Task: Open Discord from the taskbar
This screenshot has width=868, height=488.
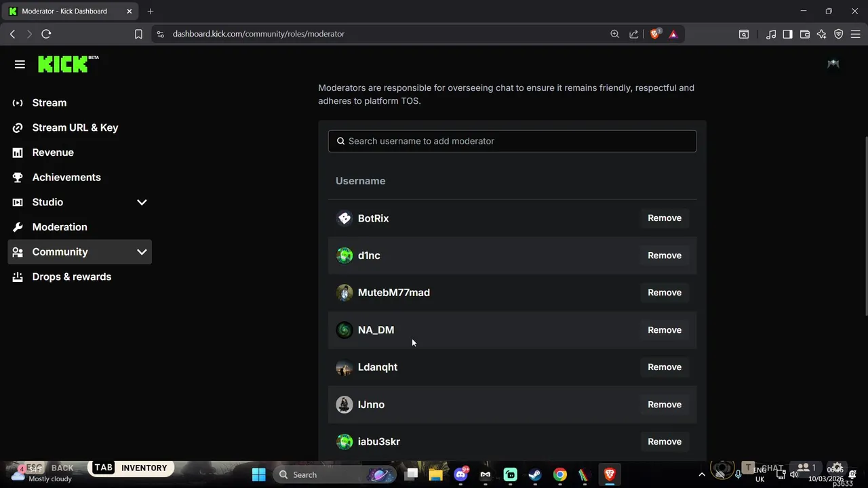Action: [x=461, y=474]
